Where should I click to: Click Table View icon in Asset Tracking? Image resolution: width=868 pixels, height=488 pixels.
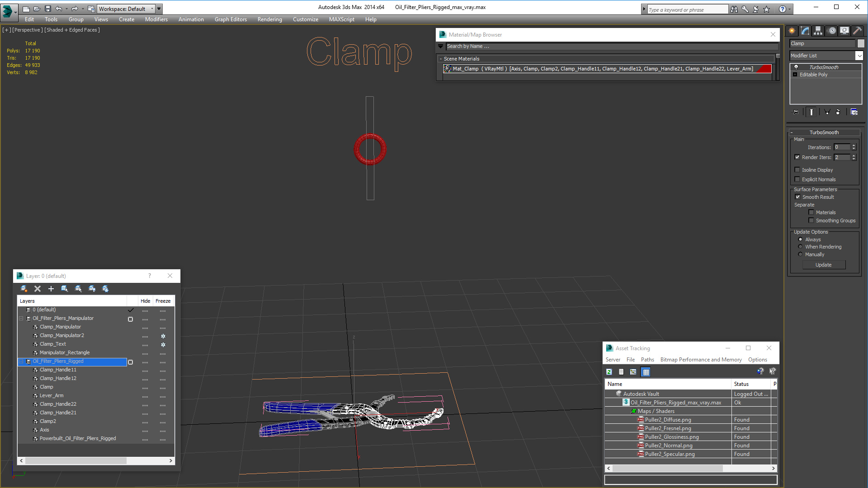pyautogui.click(x=646, y=372)
